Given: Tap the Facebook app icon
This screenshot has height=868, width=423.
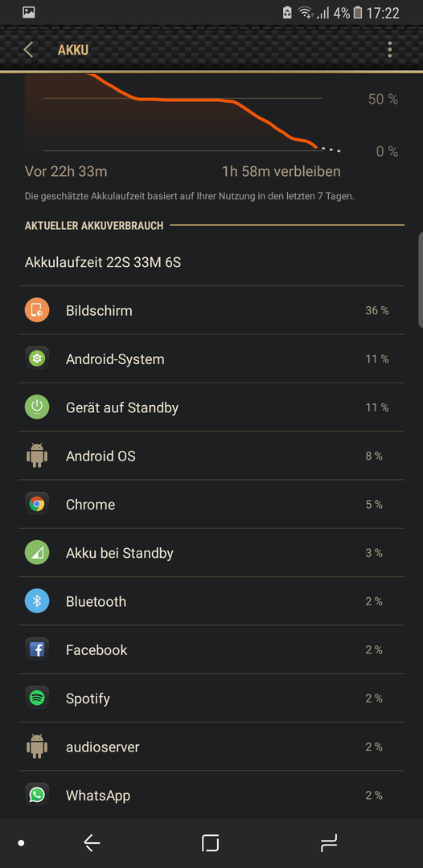Looking at the screenshot, I should click(37, 650).
